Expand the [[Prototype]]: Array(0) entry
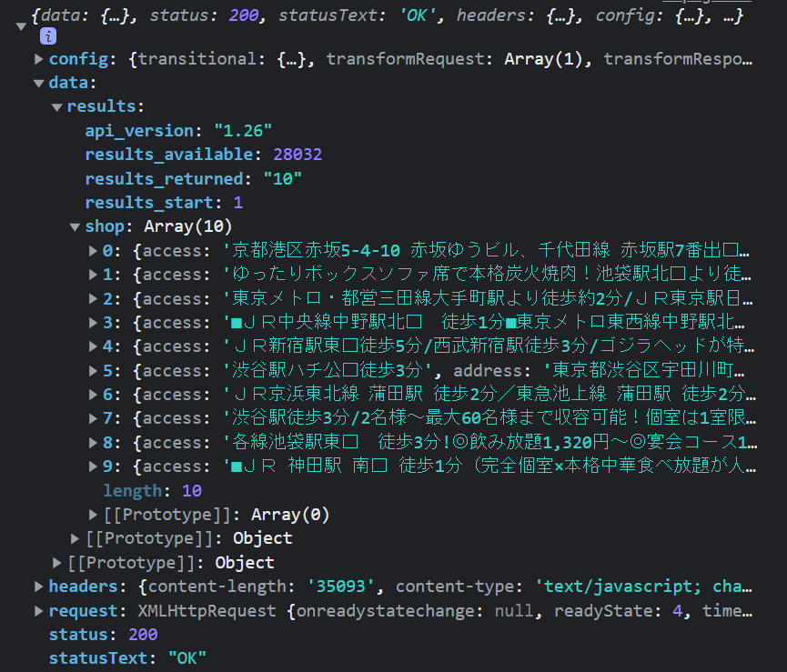Image resolution: width=787 pixels, height=672 pixels. [92, 514]
